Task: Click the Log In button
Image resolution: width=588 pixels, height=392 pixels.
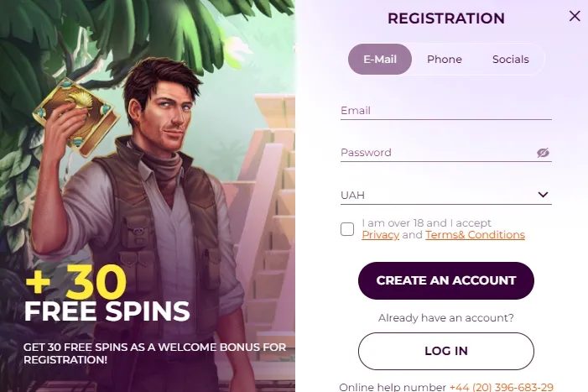Action: click(445, 351)
